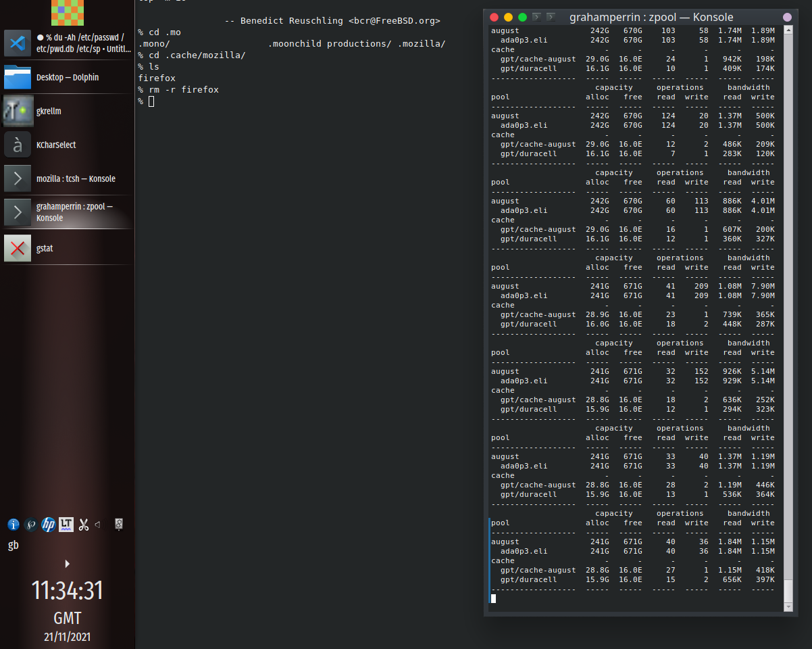Open the HP tray icon
The width and height of the screenshot is (812, 649).
(49, 524)
